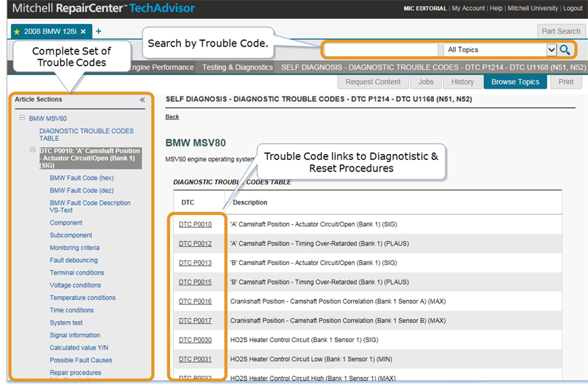Close the 2008 BMW 128i tab
The image size is (588, 390).
coord(84,32)
